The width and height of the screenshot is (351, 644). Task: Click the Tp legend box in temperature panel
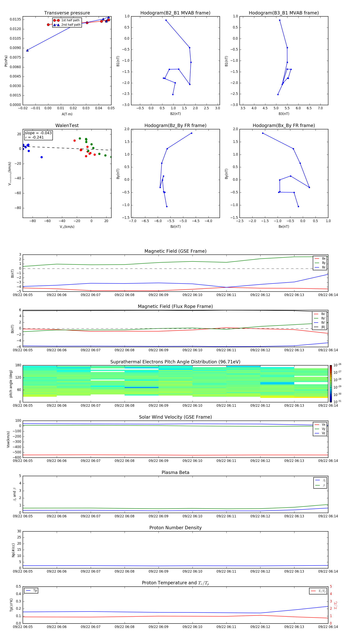[x=31, y=591]
